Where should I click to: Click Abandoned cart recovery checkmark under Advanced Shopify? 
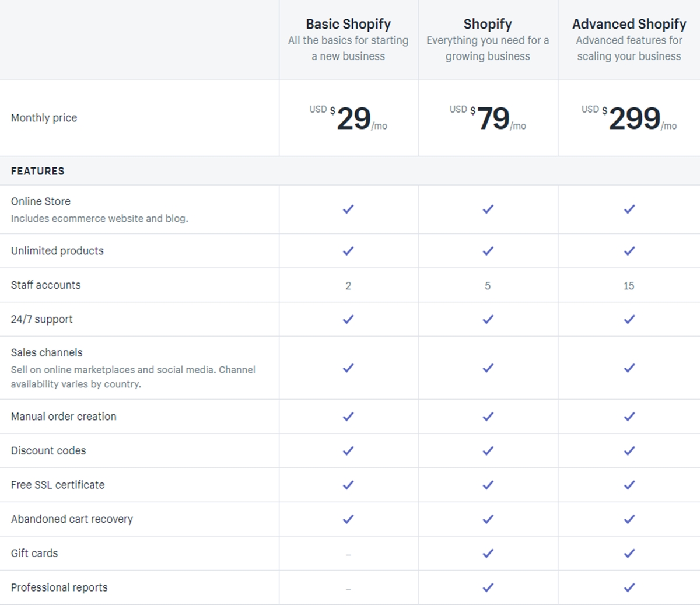629,519
